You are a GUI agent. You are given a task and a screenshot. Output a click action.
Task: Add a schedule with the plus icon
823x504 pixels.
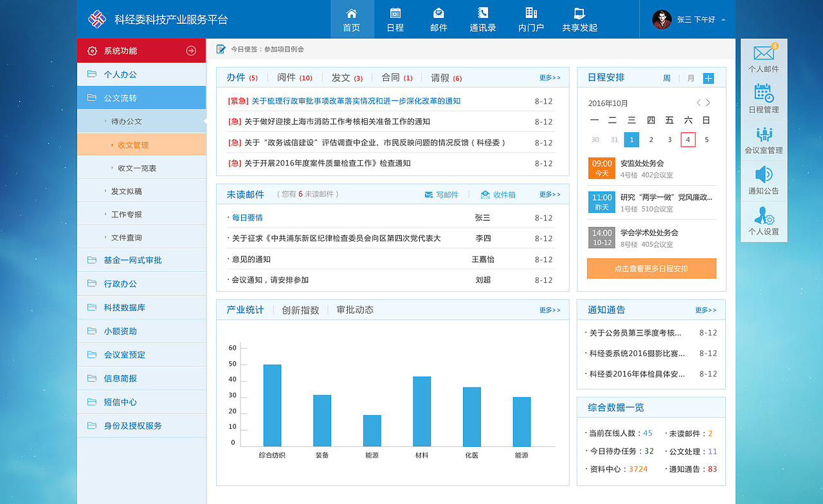pyautogui.click(x=709, y=78)
